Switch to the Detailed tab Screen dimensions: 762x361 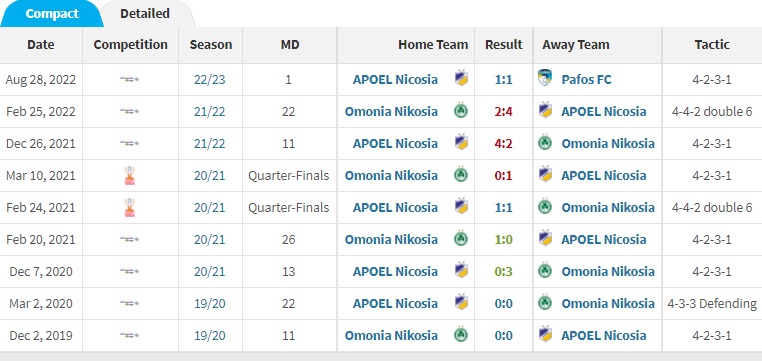pos(145,14)
